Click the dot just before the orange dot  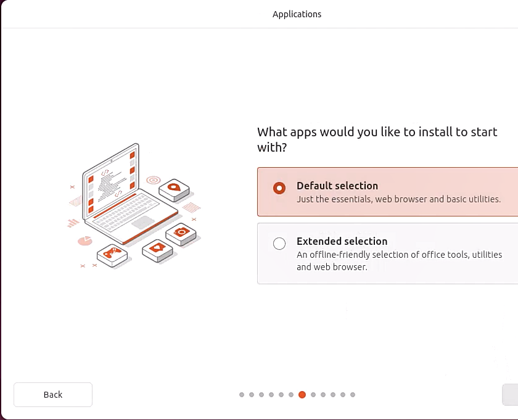[x=291, y=394]
